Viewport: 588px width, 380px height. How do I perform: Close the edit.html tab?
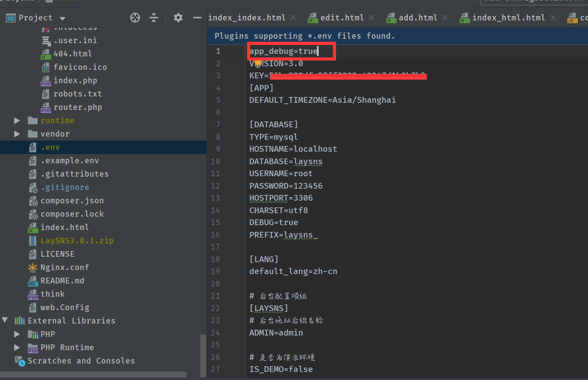pyautogui.click(x=371, y=18)
